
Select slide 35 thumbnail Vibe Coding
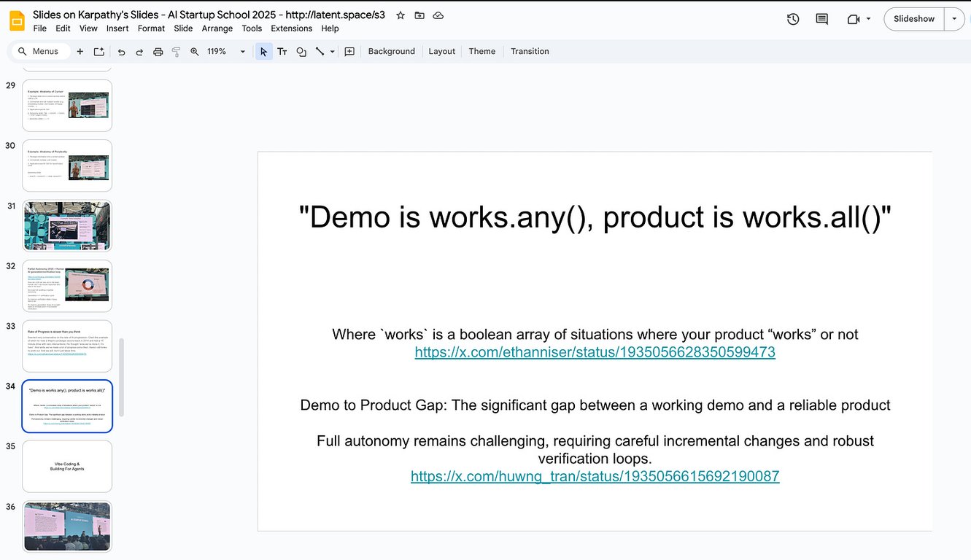67,466
